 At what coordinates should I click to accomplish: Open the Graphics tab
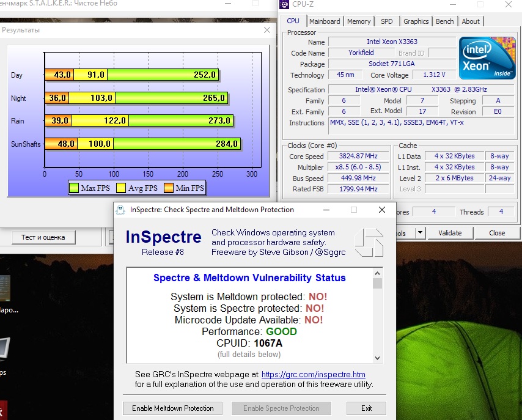[416, 21]
